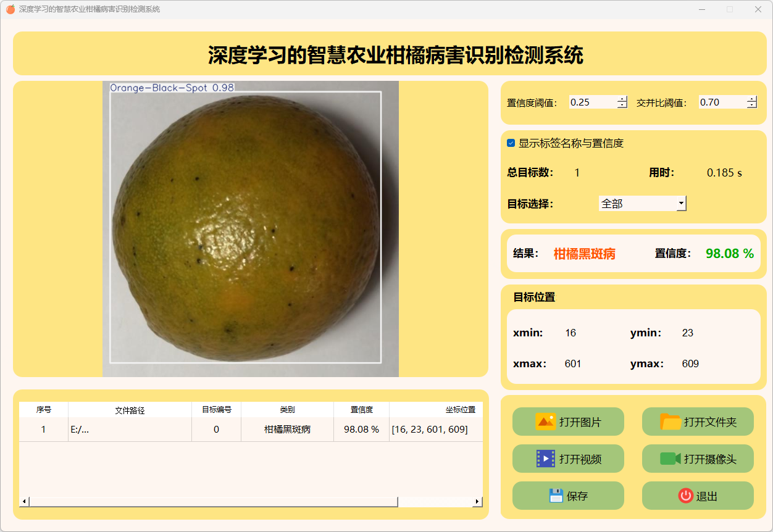Toggle 显示标签名称与置信度 checkbox

[511, 143]
